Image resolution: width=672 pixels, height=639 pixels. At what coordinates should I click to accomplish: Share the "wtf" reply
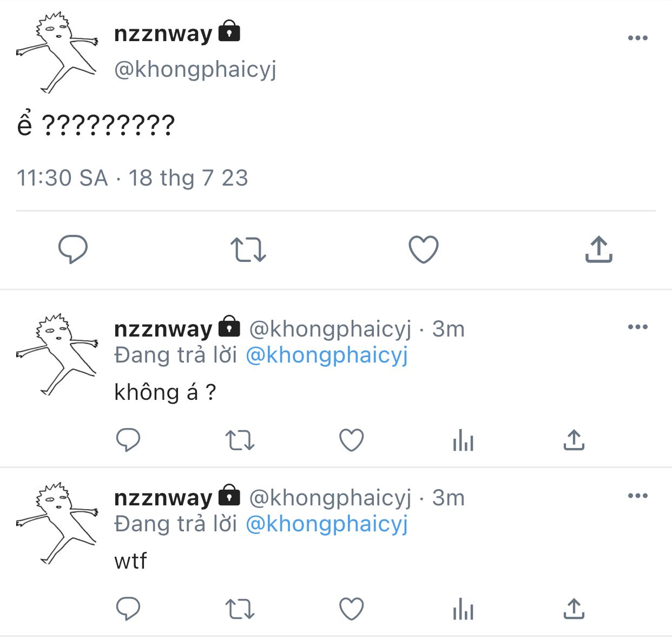[x=574, y=609]
